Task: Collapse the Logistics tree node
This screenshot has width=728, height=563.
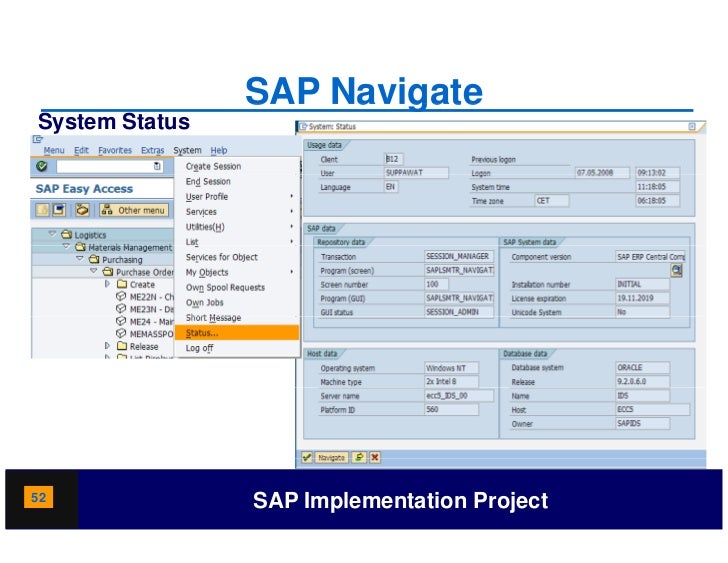Action: tap(52, 234)
